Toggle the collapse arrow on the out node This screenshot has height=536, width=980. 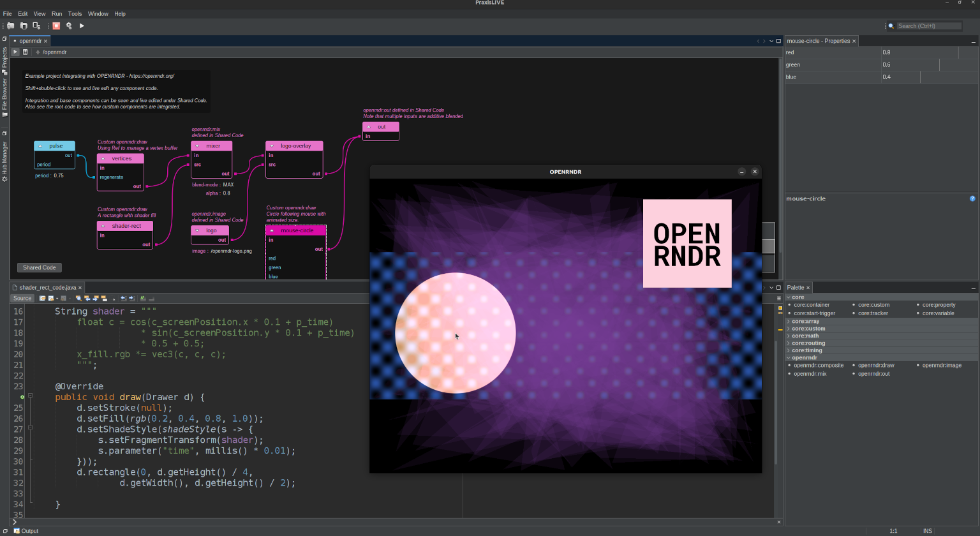click(369, 127)
